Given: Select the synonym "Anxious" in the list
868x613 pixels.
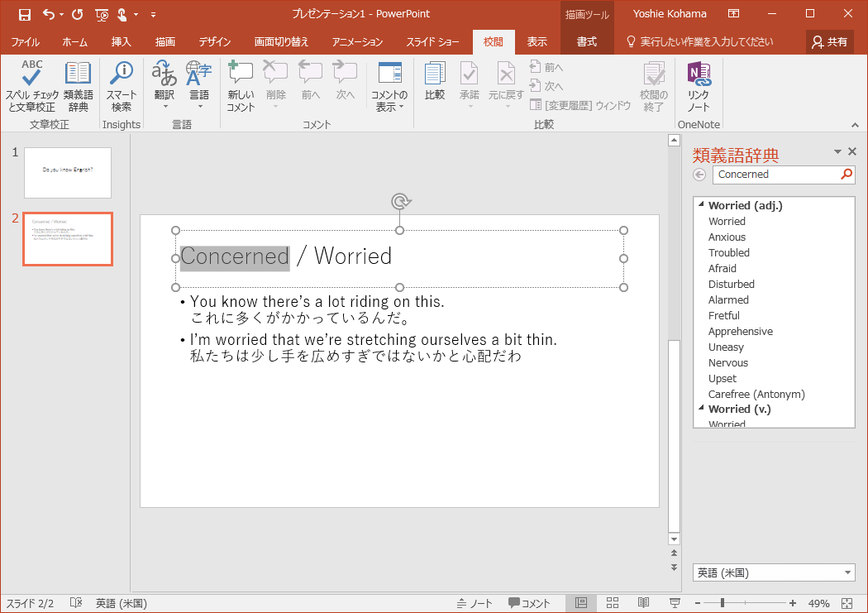Looking at the screenshot, I should coord(727,237).
